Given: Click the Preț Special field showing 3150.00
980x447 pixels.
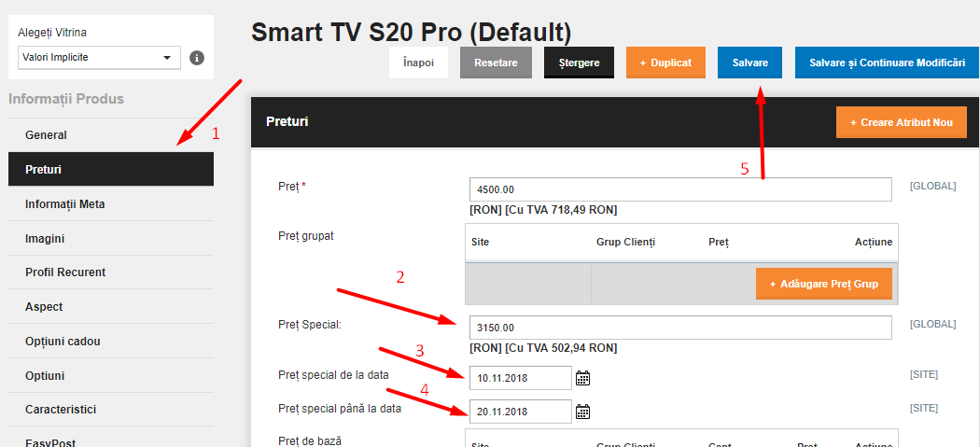Looking at the screenshot, I should click(680, 328).
